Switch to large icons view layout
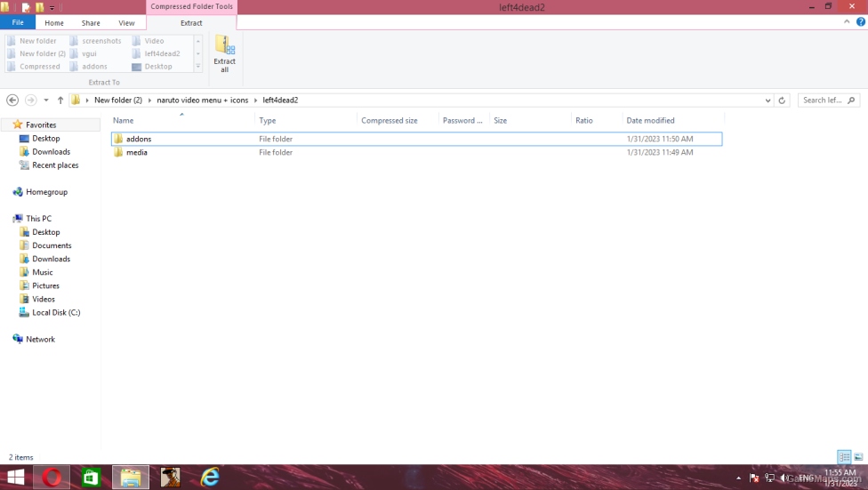Screen dimensions: 868x490 coord(858,457)
